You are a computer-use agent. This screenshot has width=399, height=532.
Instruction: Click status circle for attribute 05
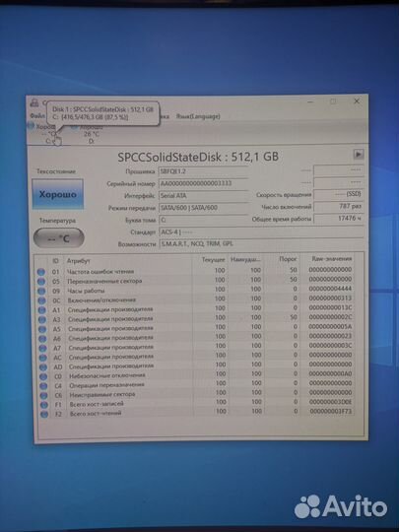click(x=41, y=282)
